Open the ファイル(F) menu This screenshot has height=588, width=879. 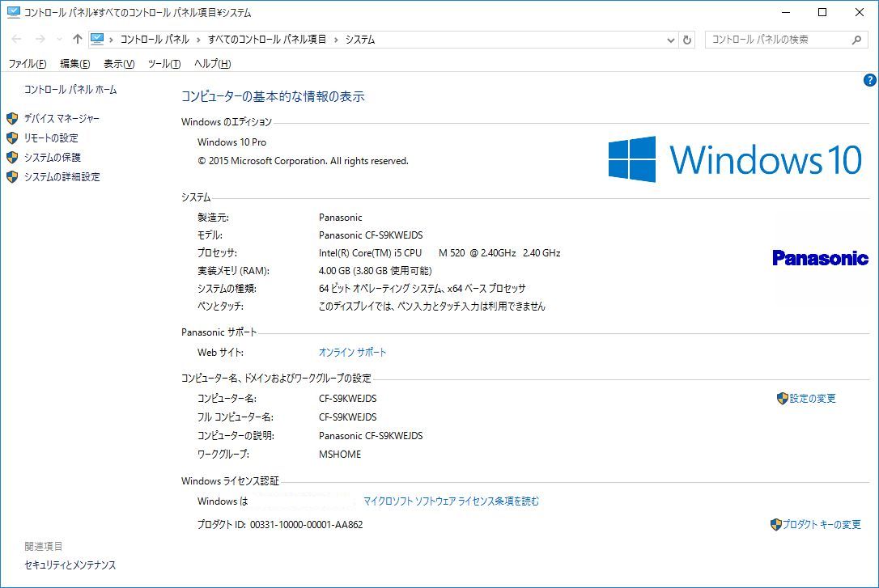27,64
